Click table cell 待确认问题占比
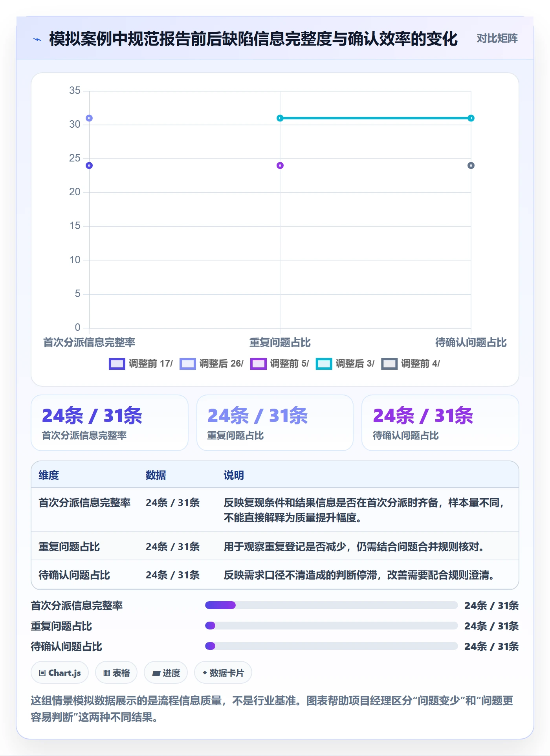The height and width of the screenshot is (756, 550). 74,575
